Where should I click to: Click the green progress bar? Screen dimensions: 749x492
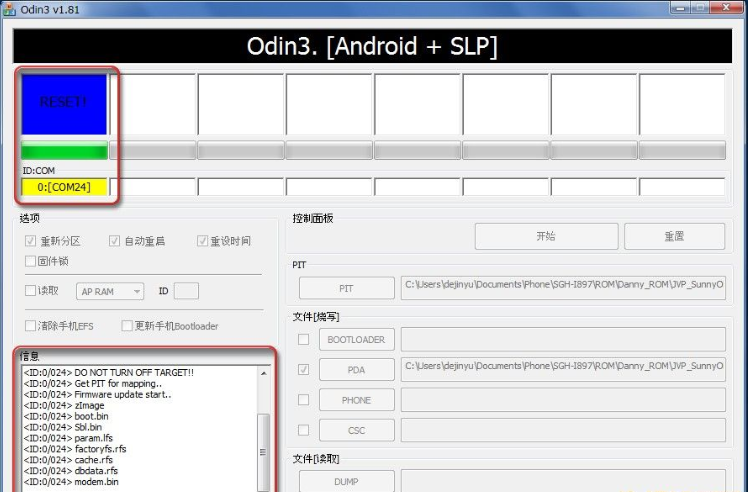click(64, 150)
